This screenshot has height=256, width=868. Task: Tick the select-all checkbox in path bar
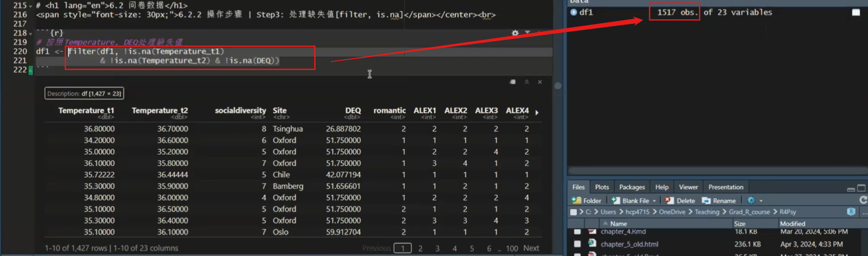pyautogui.click(x=573, y=212)
